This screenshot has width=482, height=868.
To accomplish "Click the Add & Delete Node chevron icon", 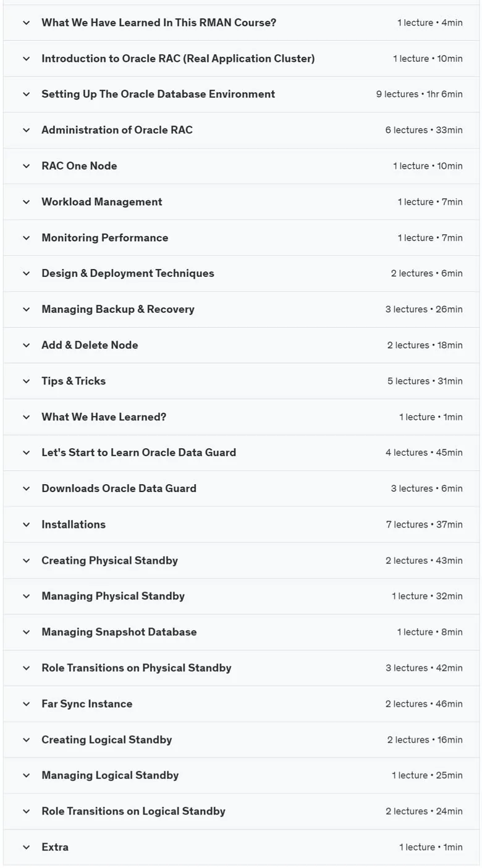I will point(26,346).
